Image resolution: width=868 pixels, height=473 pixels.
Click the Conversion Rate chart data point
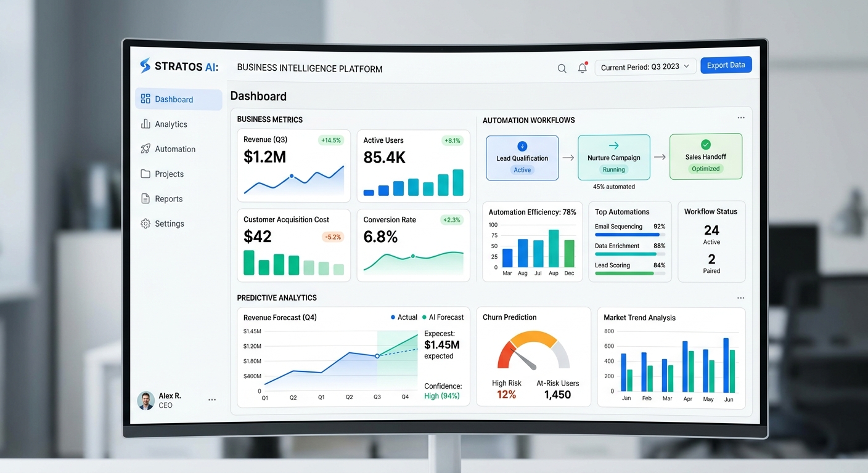tap(413, 256)
